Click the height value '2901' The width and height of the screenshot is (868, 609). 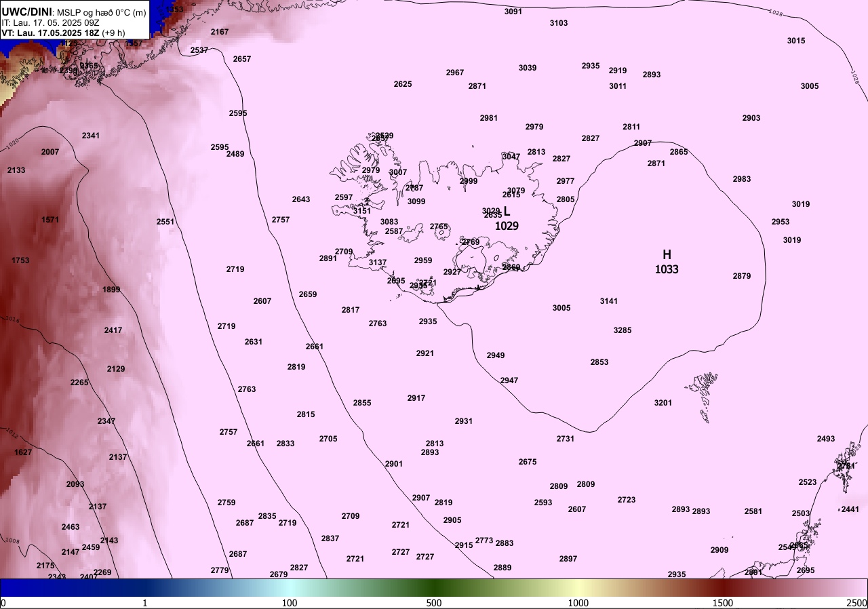394,464
